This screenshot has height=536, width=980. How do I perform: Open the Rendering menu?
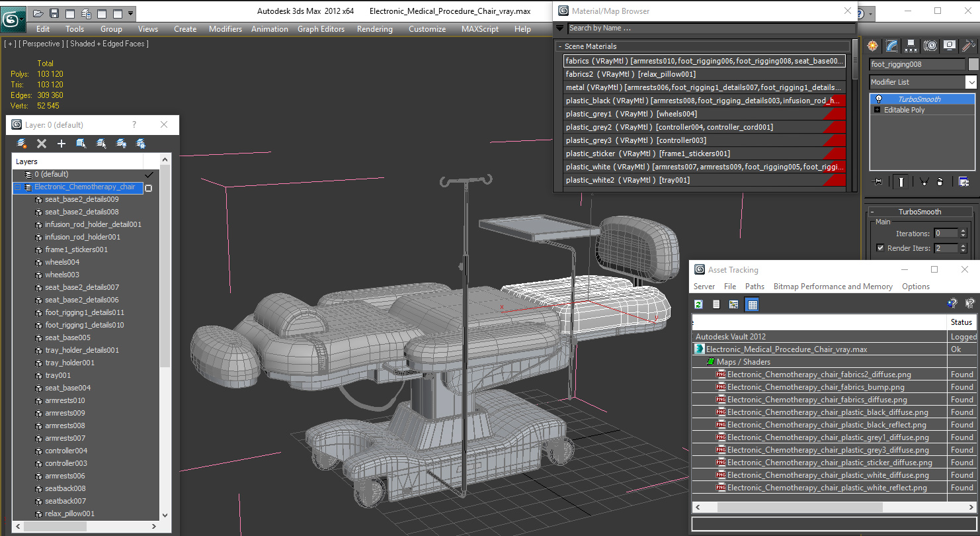tap(374, 29)
